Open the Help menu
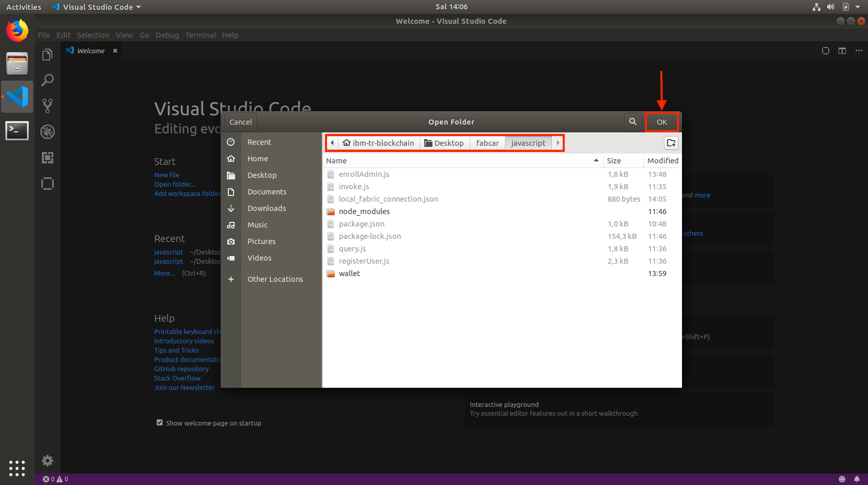Image resolution: width=868 pixels, height=485 pixels. 230,35
